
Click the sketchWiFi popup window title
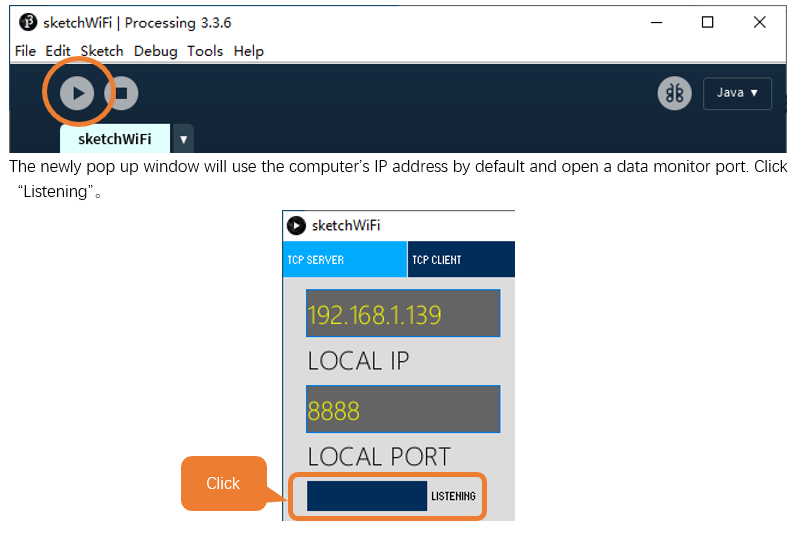click(346, 226)
